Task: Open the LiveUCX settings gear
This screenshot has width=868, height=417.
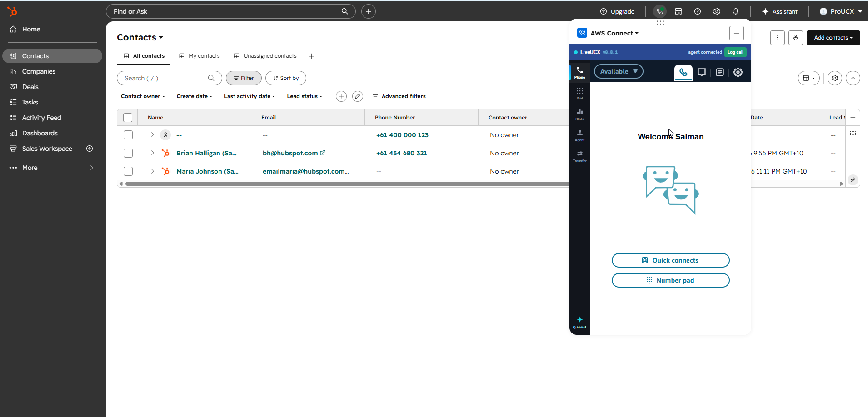Action: click(x=738, y=72)
